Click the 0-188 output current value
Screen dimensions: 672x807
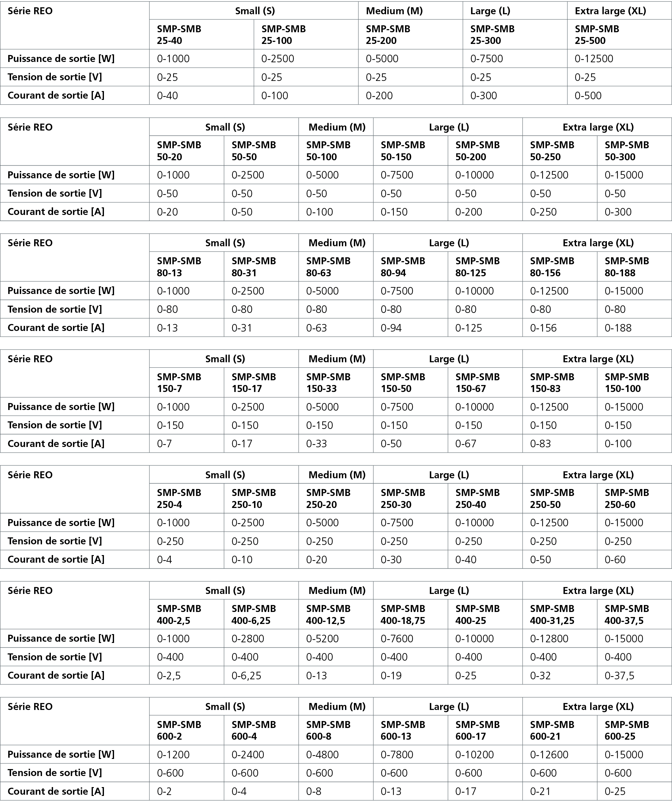coord(618,328)
